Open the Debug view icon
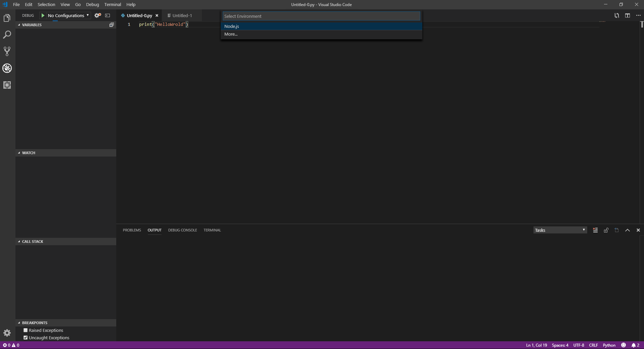Viewport: 644px width, 349px height. 7,68
